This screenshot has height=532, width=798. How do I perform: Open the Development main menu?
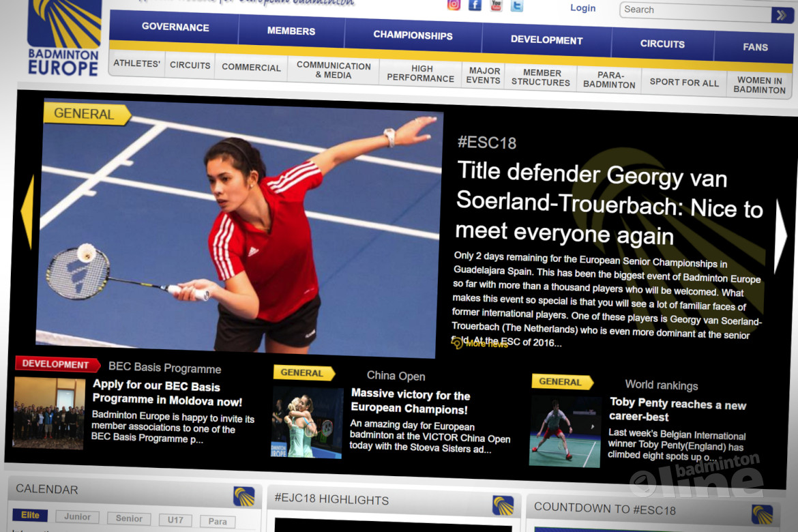pos(546,40)
